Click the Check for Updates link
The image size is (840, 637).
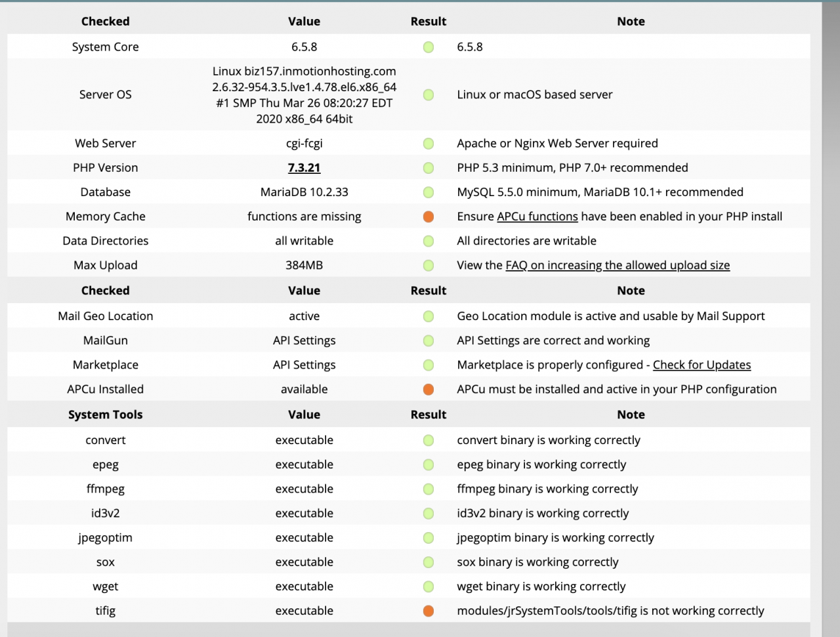702,365
